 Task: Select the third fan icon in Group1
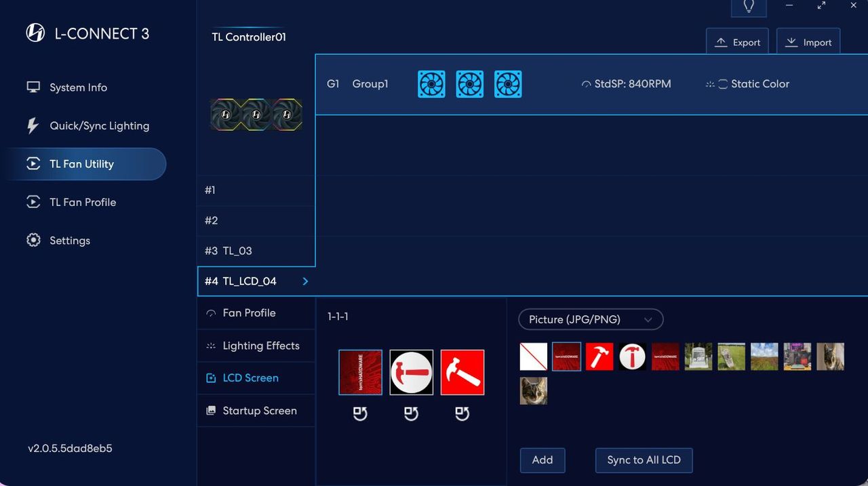pyautogui.click(x=508, y=84)
